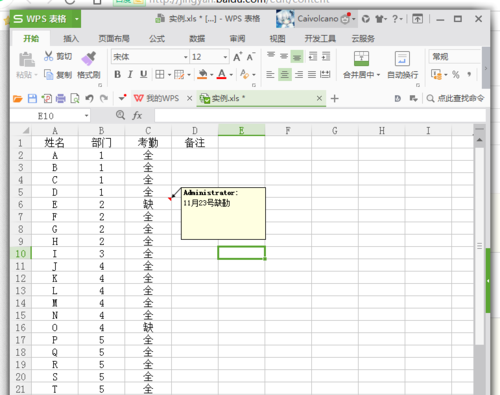The width and height of the screenshot is (500, 395).
Task: Click the Merge and Center icon
Action: pos(361,59)
